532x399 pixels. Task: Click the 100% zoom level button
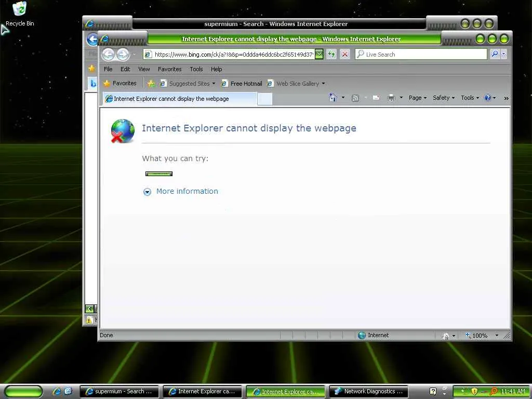coord(476,336)
